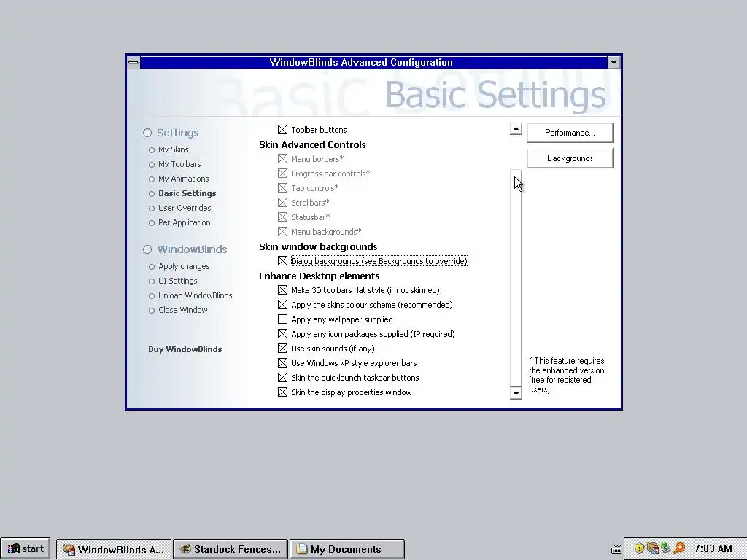Toggle the Scrollbars checkbox
Screen dimensions: 747x560
pyautogui.click(x=282, y=203)
